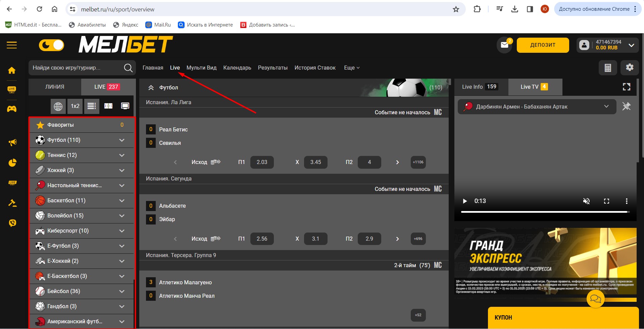This screenshot has width=644, height=329.
Task: Open the match selector dropdown Дарбинян Армен
Action: 537,107
